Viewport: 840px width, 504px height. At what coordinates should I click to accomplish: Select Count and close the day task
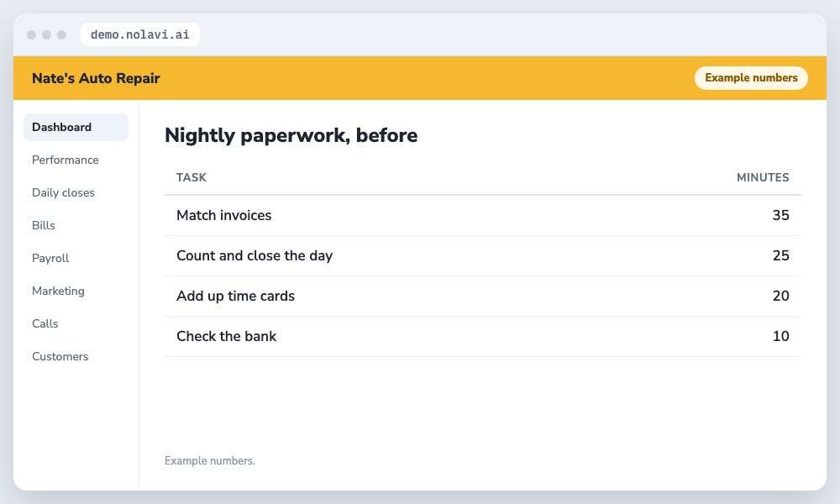[255, 255]
